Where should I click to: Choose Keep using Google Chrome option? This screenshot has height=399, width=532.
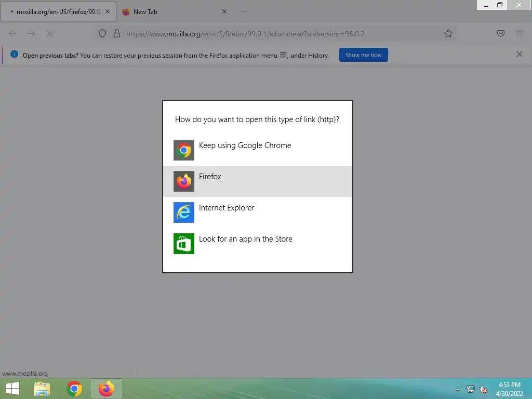[x=258, y=150]
